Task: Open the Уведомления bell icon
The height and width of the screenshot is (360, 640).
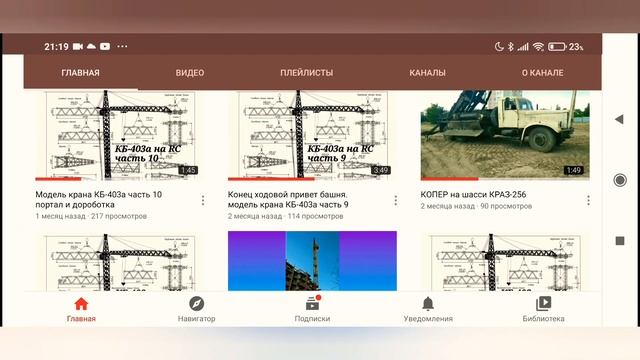Action: click(428, 304)
